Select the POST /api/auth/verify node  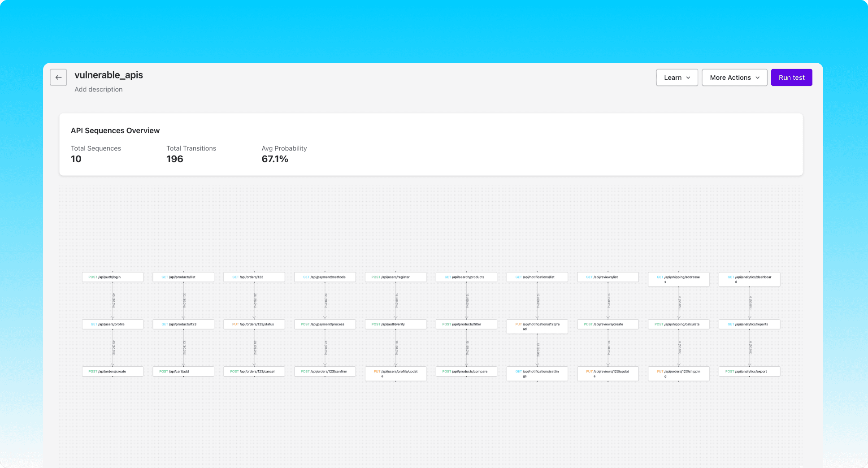pyautogui.click(x=395, y=324)
